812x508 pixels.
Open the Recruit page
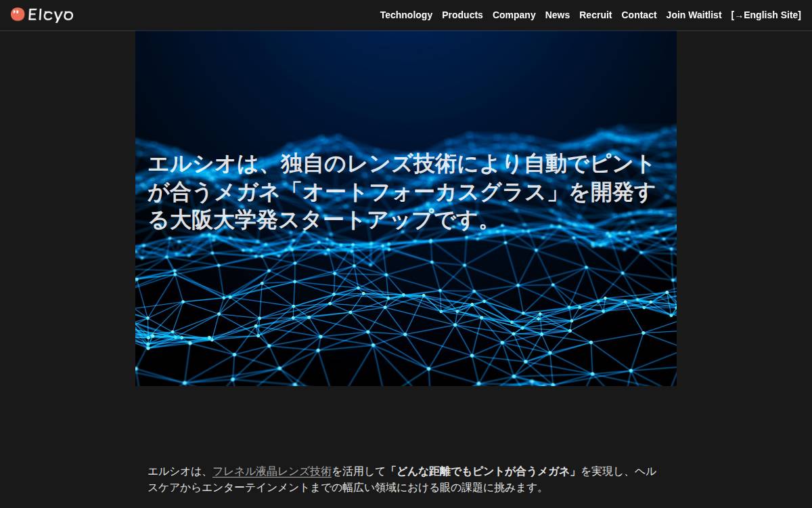[595, 15]
